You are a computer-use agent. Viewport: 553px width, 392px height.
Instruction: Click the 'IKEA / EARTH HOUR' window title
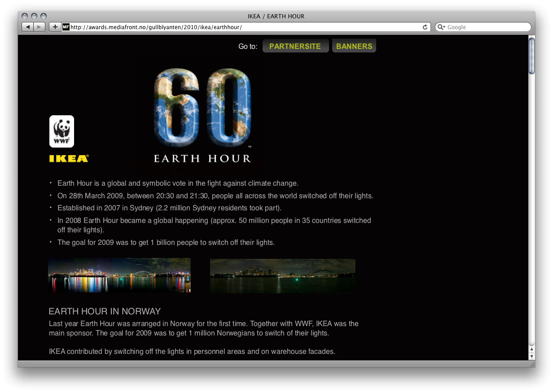276,16
